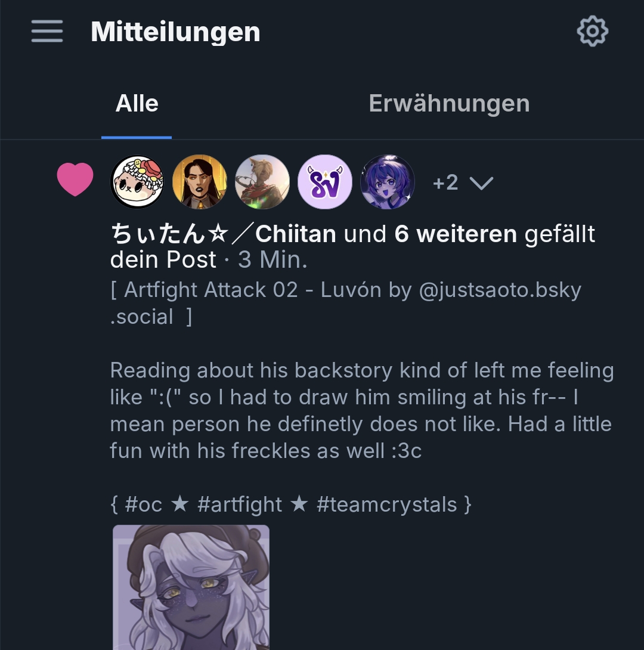The width and height of the screenshot is (644, 650).
Task: Open the dark-haired woman avatar profile
Action: (200, 182)
